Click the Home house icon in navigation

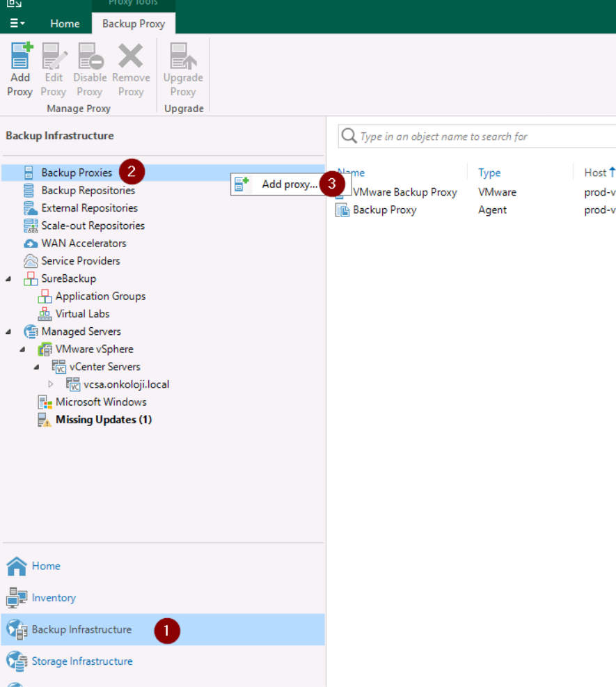click(17, 566)
